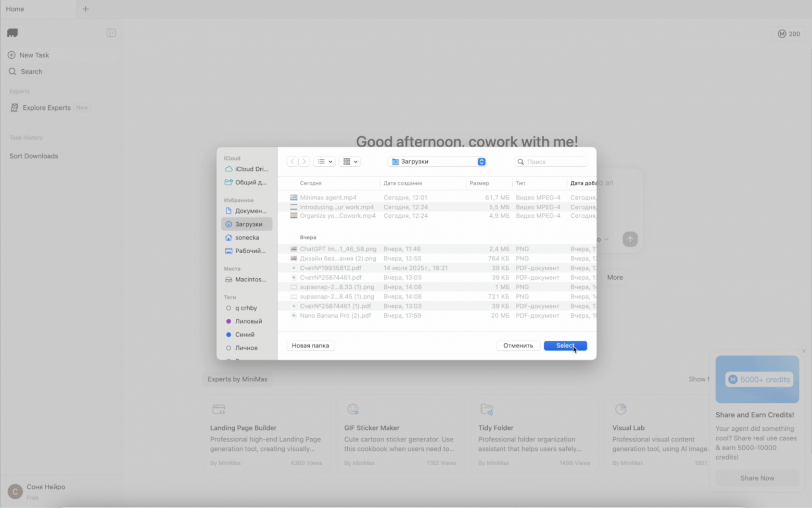Click the MiniMax logo icon
The image size is (812, 508).
coord(12,33)
